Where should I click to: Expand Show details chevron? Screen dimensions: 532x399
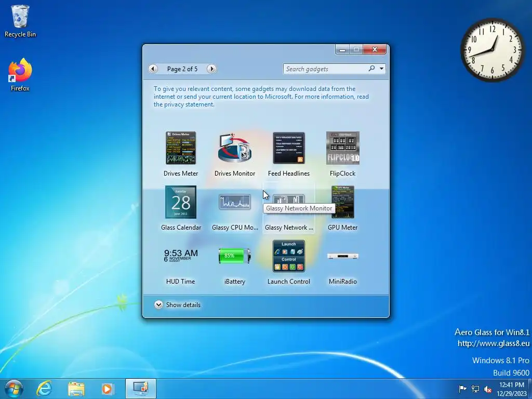click(x=158, y=304)
